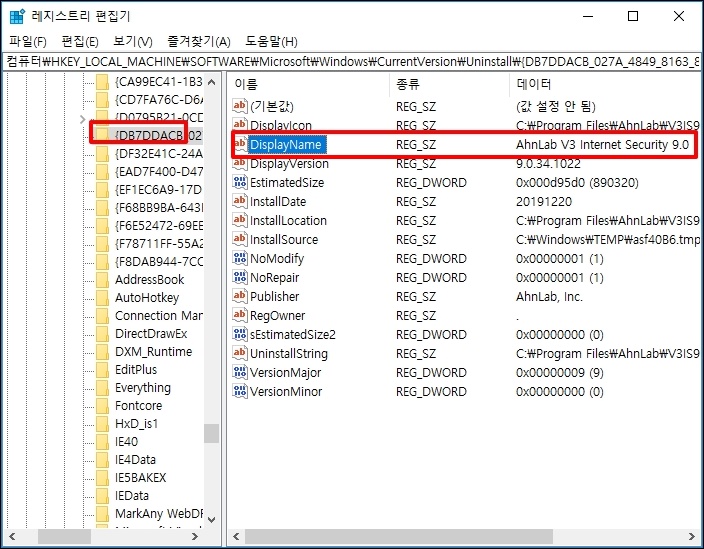Click the (기본값) string value icon
Image resolution: width=704 pixels, height=549 pixels.
coord(240,106)
